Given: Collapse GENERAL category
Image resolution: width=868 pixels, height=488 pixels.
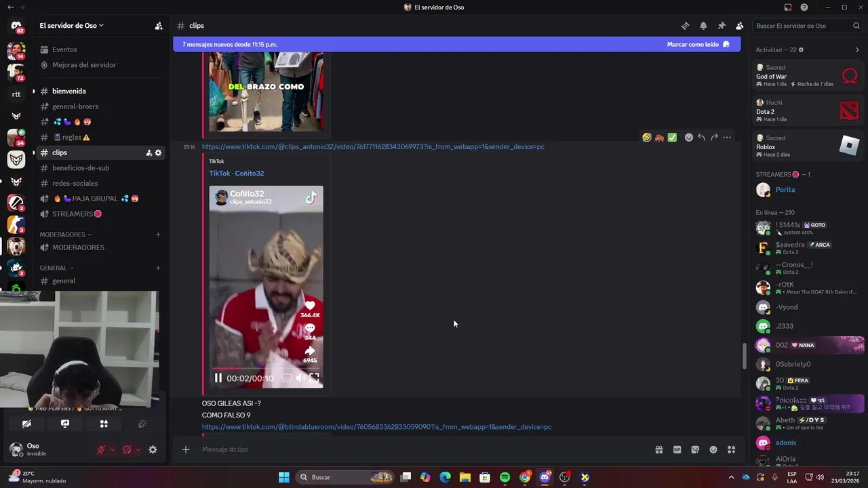Looking at the screenshot, I should coord(56,268).
